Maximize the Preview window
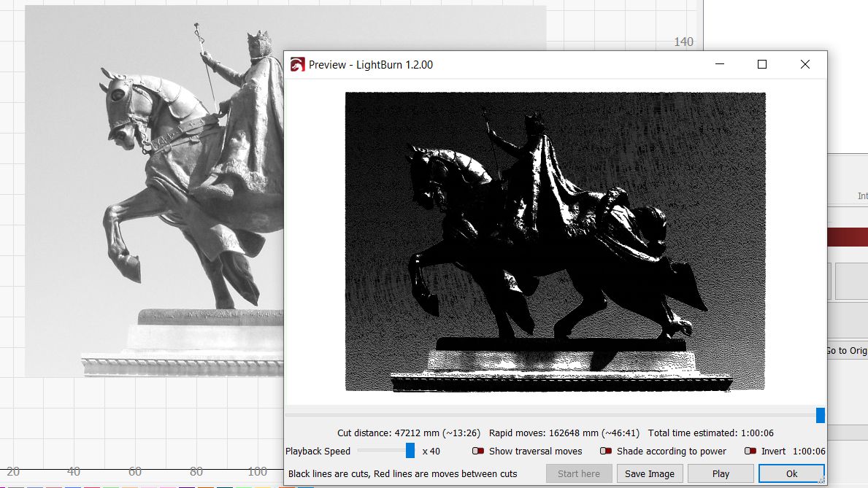The height and width of the screenshot is (488, 868). [x=762, y=64]
